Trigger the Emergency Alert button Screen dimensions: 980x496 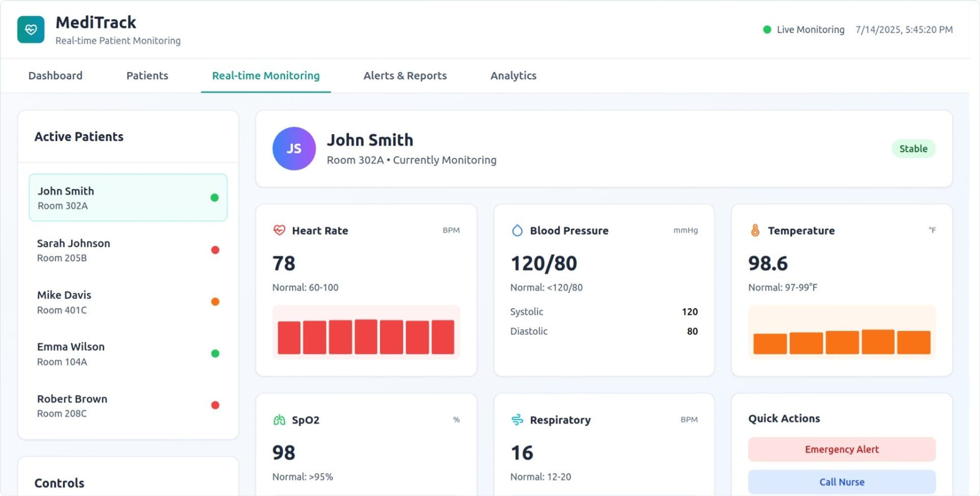[842, 449]
